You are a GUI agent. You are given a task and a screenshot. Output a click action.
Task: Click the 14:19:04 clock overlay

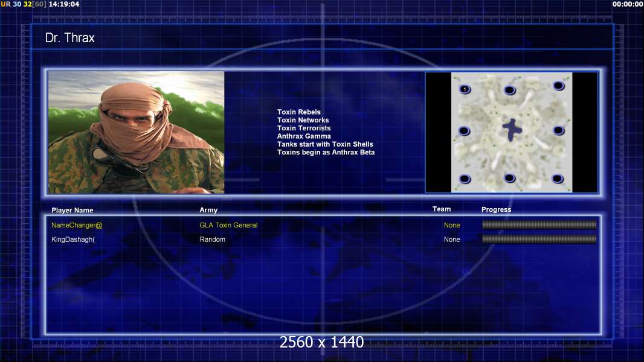pyautogui.click(x=64, y=4)
